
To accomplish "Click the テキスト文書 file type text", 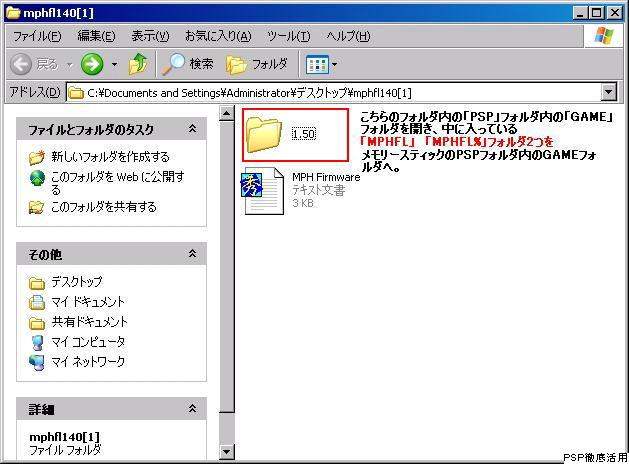I will (x=318, y=190).
